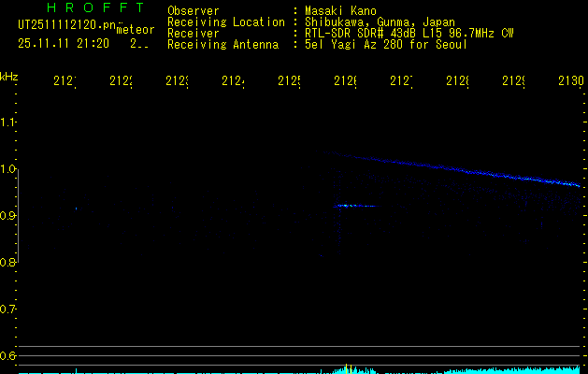Click the kHz axis unit label

pyautogui.click(x=8, y=77)
